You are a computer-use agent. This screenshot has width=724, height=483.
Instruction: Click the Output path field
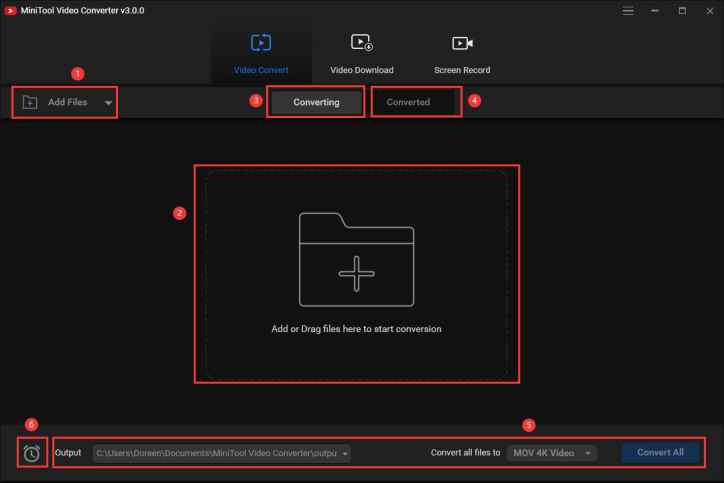click(x=216, y=453)
